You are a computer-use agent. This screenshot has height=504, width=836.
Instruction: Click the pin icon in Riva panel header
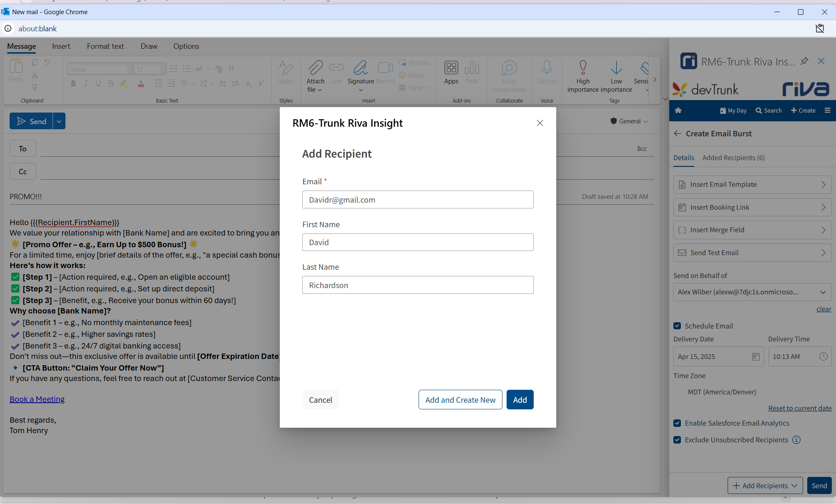point(804,61)
